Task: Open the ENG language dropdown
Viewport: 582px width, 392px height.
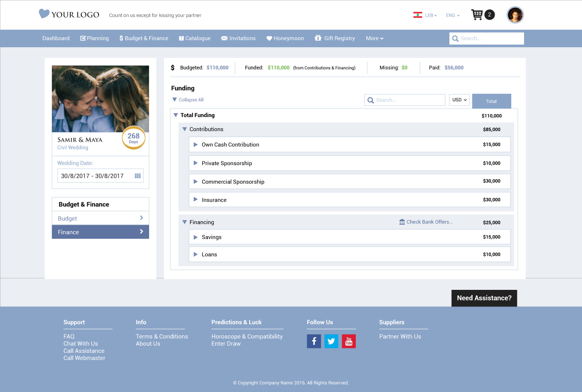Action: tap(453, 15)
